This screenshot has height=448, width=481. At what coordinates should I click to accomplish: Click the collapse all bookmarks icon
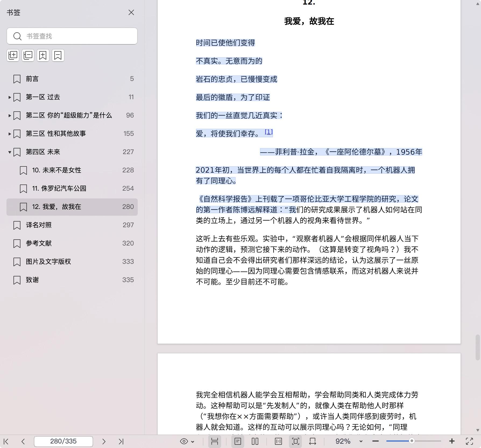pos(28,55)
